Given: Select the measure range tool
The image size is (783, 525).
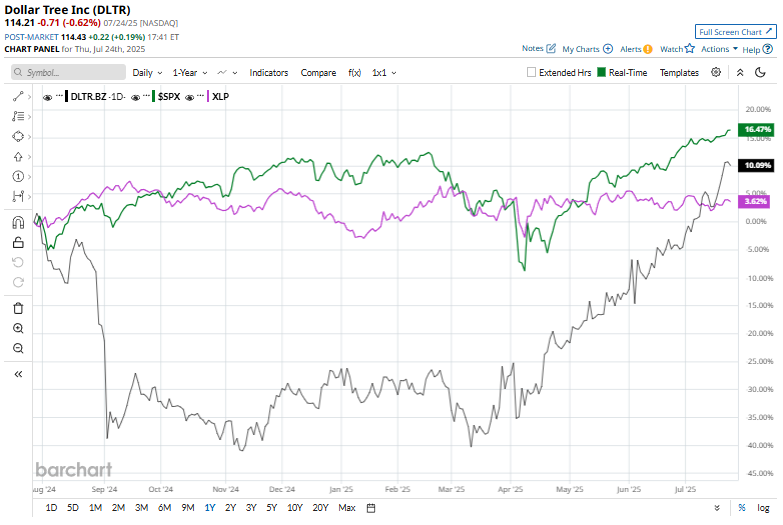Looking at the screenshot, I should [18, 196].
